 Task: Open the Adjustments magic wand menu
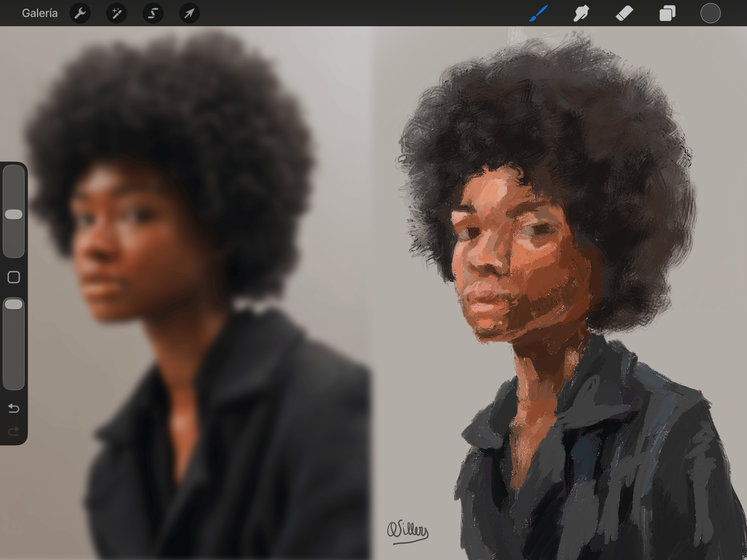point(117,13)
